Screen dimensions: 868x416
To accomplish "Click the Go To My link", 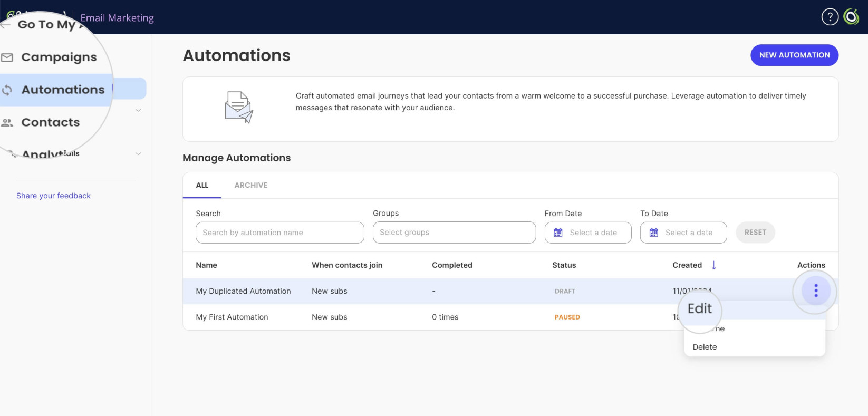I will pos(46,25).
